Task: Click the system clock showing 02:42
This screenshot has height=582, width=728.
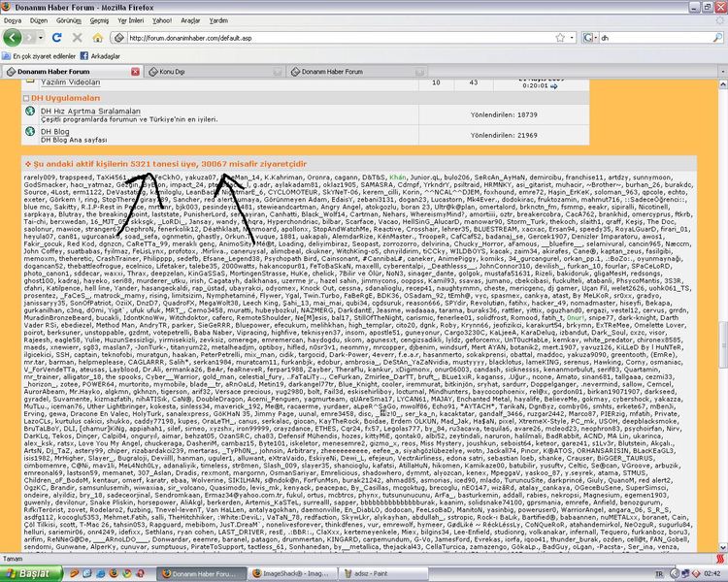Action: pyautogui.click(x=711, y=574)
